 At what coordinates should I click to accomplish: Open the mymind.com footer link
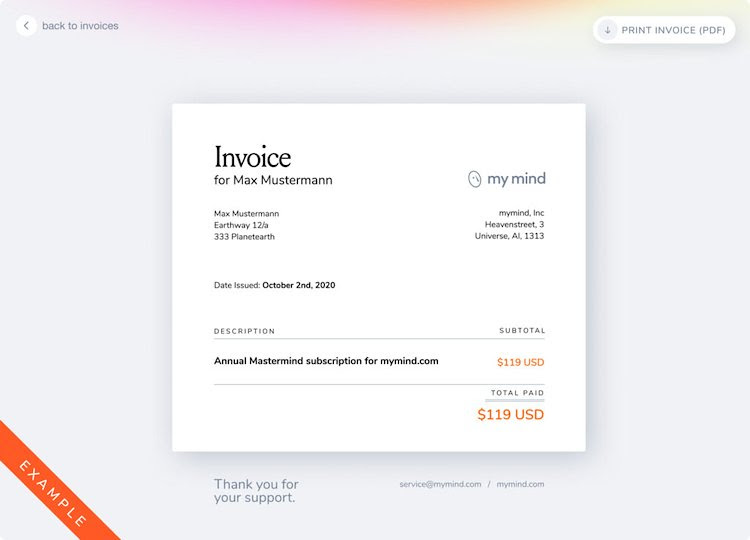pyautogui.click(x=520, y=484)
